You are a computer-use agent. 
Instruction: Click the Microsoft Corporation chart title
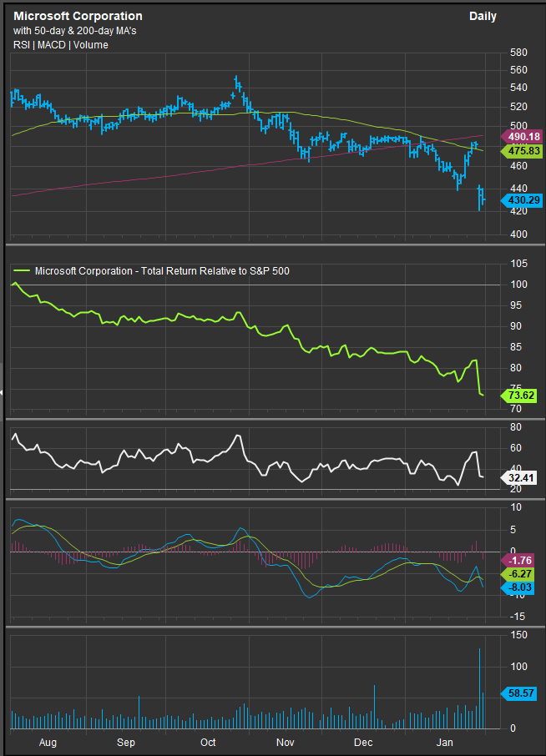(x=78, y=17)
